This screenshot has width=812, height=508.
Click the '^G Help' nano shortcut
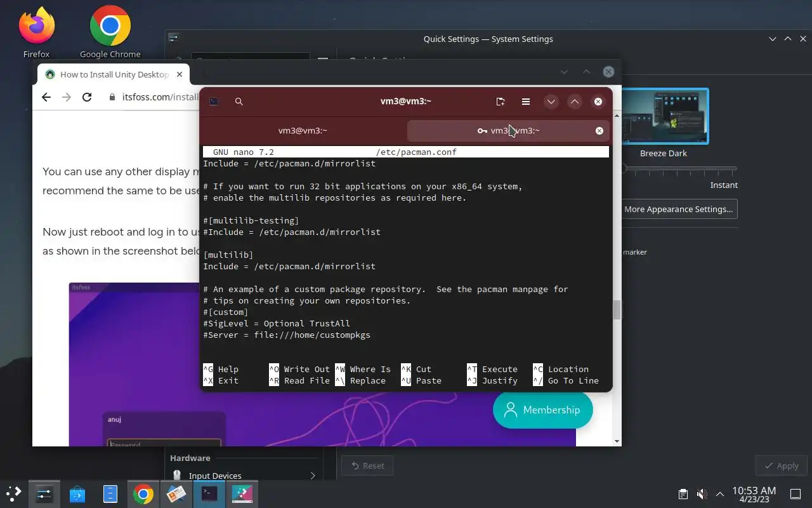pyautogui.click(x=221, y=369)
